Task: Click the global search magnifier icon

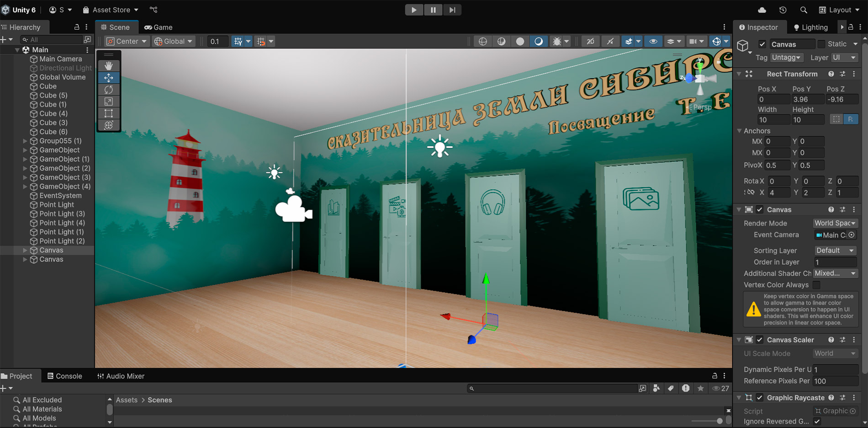Action: (803, 10)
